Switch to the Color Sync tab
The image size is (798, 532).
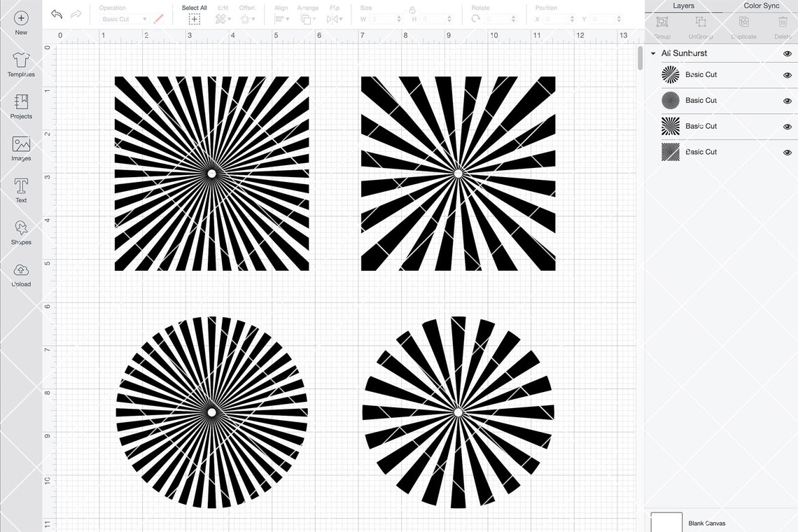[761, 6]
